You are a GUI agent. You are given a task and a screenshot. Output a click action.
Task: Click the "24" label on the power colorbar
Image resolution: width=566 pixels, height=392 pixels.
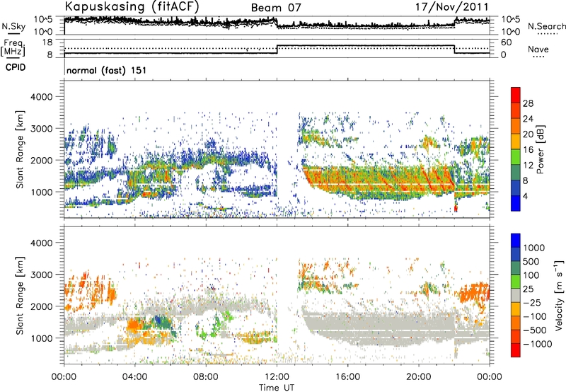528,119
